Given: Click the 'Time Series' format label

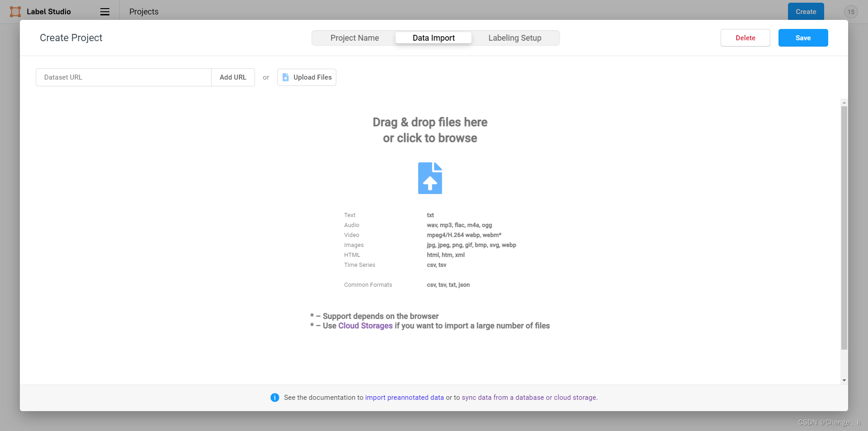Looking at the screenshot, I should [x=359, y=265].
